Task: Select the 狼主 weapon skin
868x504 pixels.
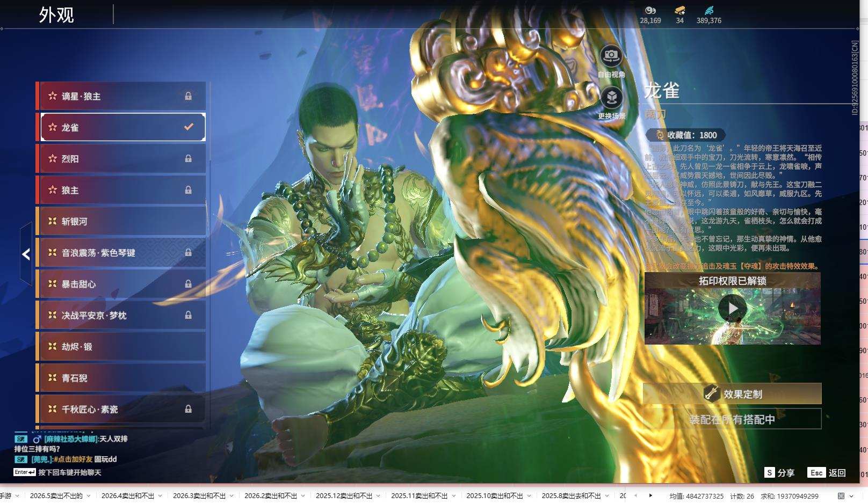Action: [x=121, y=190]
